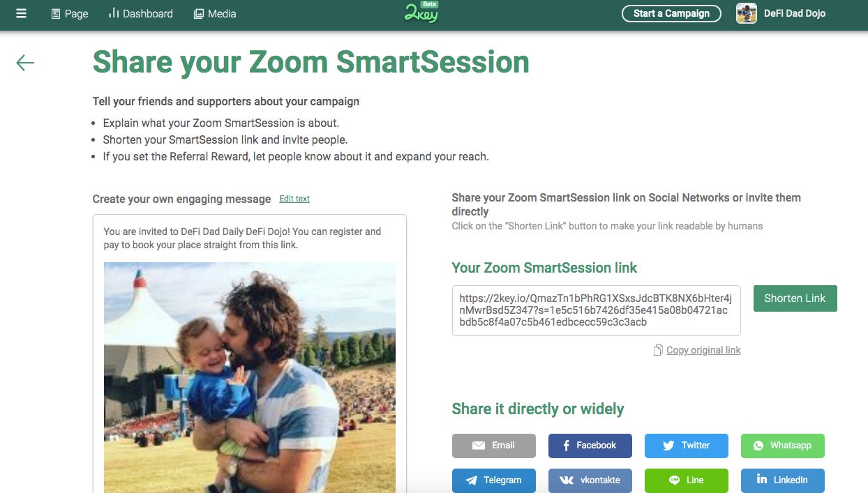Screen dimensions: 868x493
Task: Share via the Email button
Action: (x=493, y=446)
